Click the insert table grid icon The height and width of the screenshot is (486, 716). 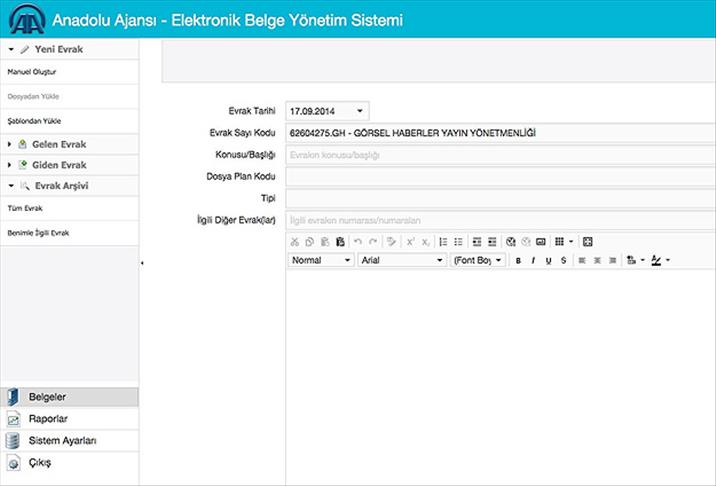(x=559, y=242)
